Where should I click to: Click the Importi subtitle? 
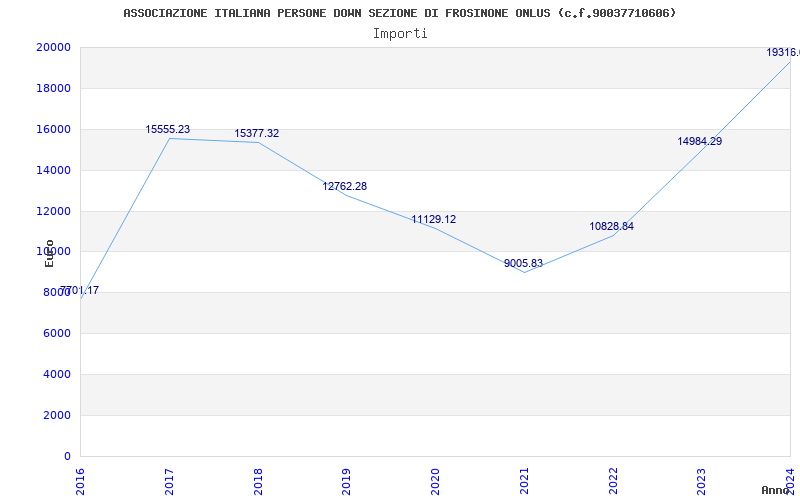click(x=400, y=33)
